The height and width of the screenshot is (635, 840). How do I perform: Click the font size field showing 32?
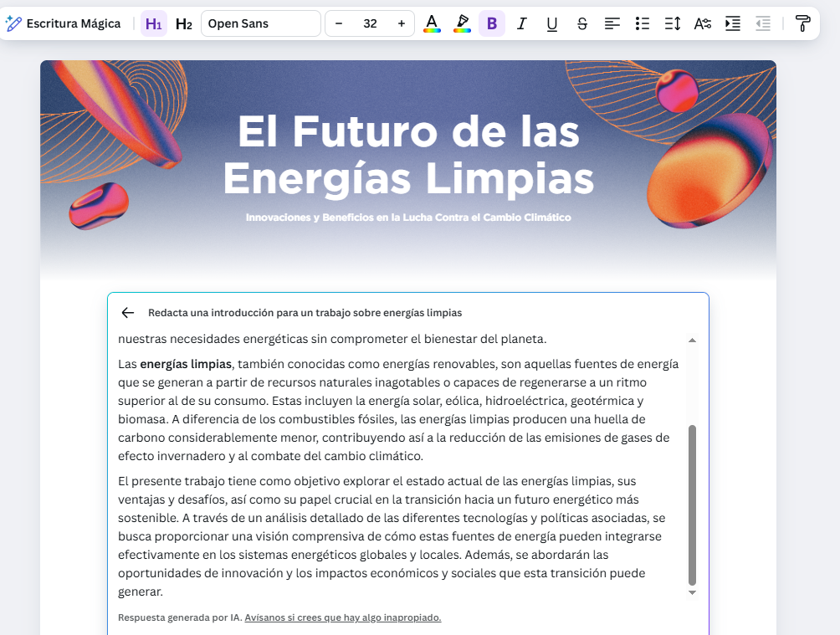(x=370, y=23)
